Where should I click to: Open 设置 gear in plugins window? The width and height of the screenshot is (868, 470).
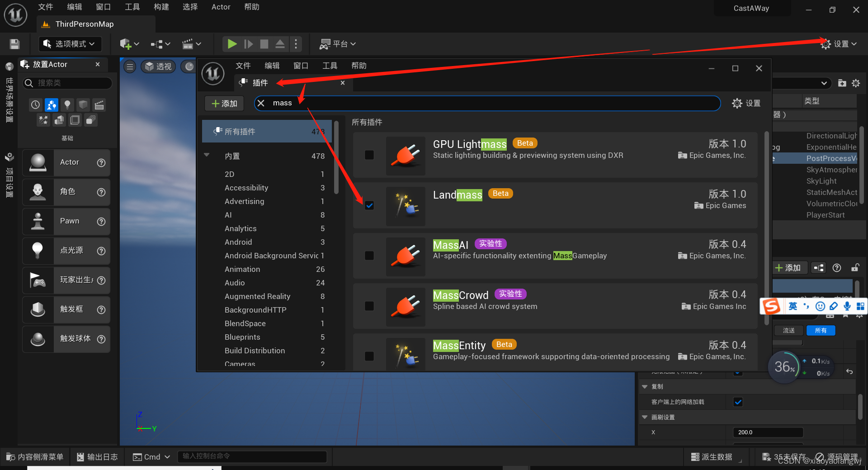[x=746, y=103]
